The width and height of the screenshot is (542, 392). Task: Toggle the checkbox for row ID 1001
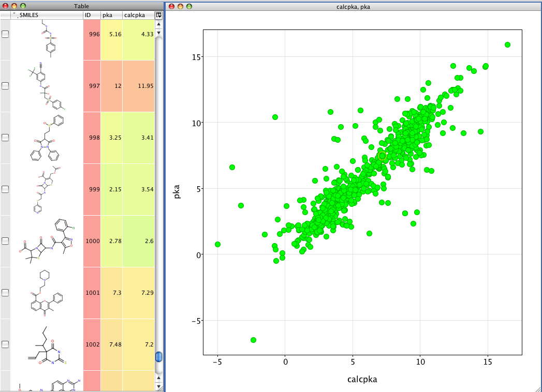click(x=5, y=293)
